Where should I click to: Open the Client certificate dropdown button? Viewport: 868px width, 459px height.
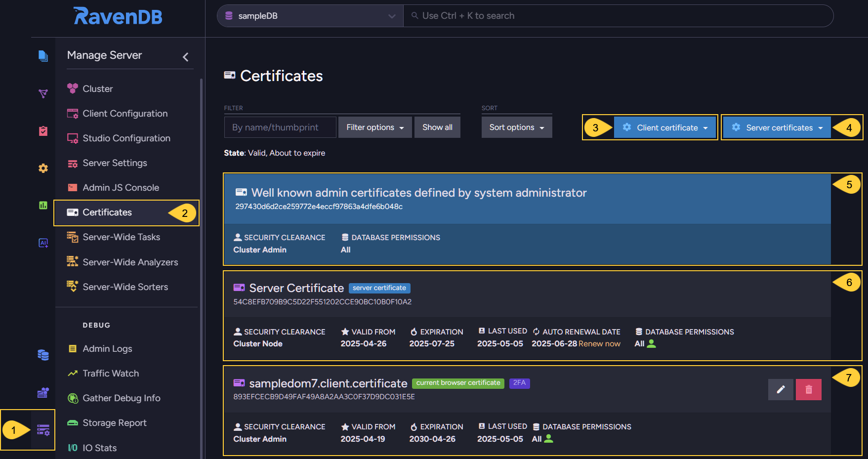pos(665,127)
